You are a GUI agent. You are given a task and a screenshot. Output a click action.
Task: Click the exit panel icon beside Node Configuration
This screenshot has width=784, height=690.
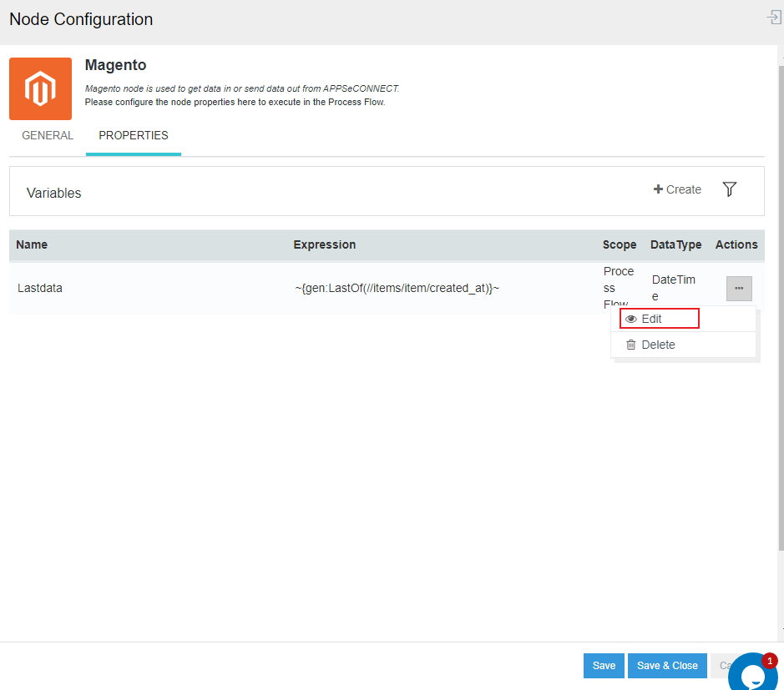(773, 18)
